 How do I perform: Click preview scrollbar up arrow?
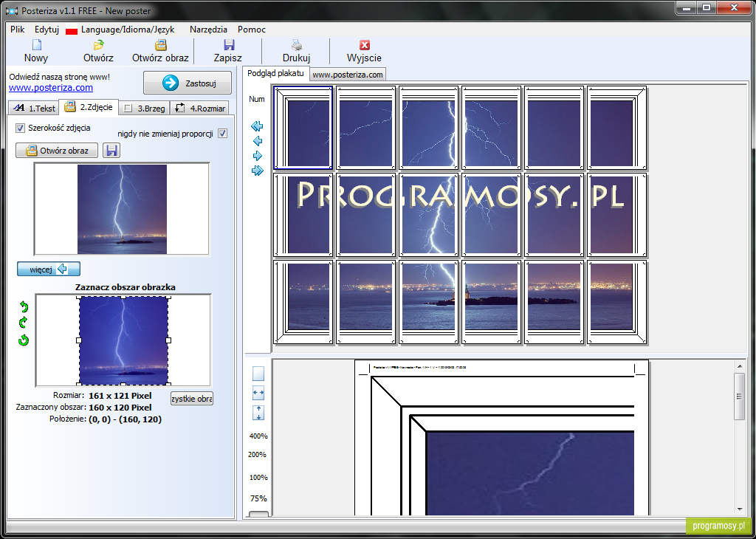click(x=740, y=366)
